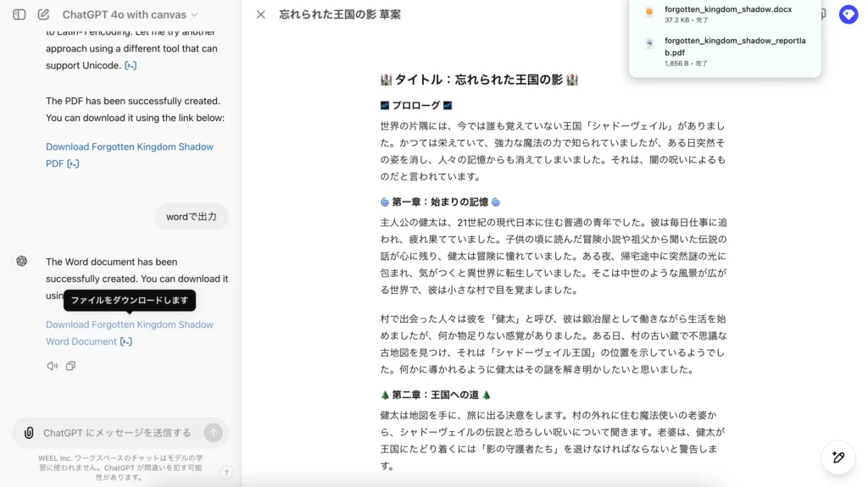The image size is (868, 487).
Task: Open canvas editing tools pencil button
Action: [x=837, y=457]
